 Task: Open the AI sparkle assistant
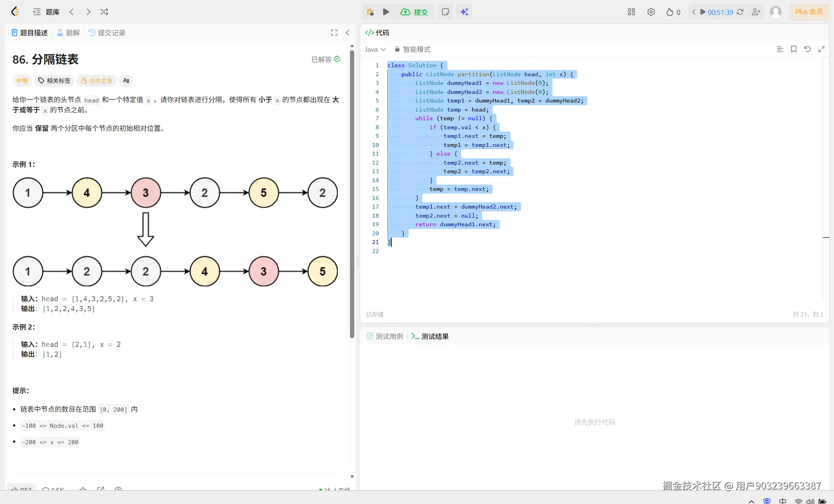(464, 12)
